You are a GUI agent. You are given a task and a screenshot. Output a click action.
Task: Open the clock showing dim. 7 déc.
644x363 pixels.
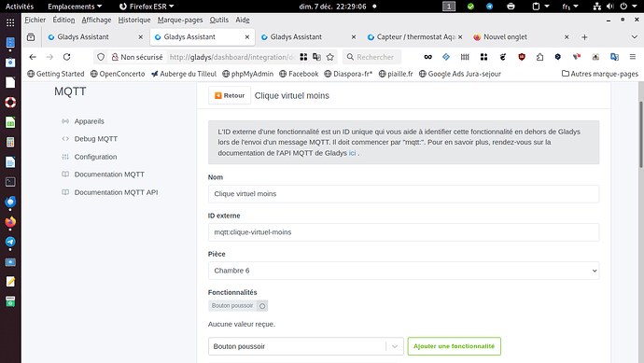[332, 7]
